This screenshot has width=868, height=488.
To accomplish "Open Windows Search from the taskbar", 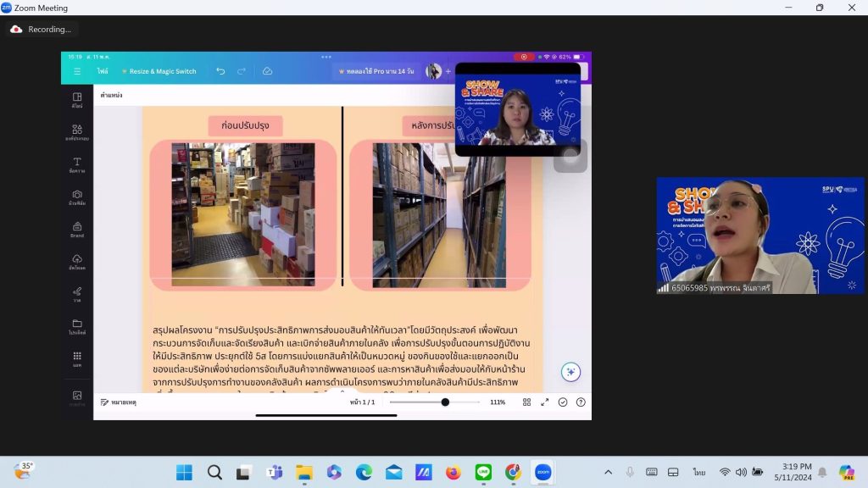I will click(x=214, y=473).
